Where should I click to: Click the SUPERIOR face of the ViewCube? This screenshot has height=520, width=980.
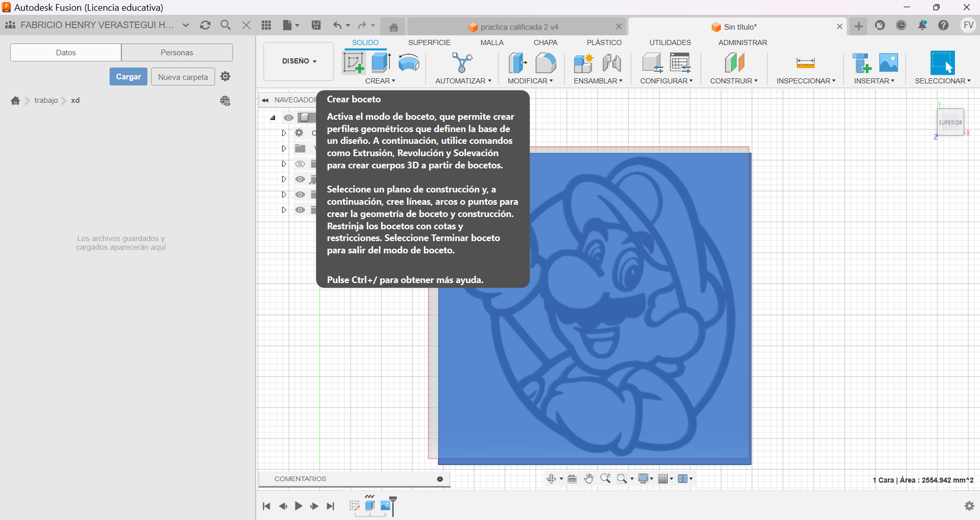click(950, 122)
